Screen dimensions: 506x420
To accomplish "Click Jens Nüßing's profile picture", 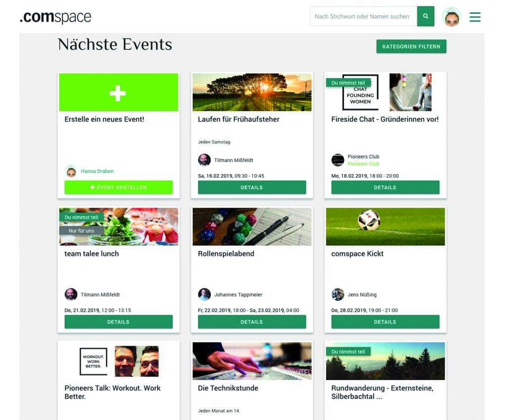I will click(337, 294).
